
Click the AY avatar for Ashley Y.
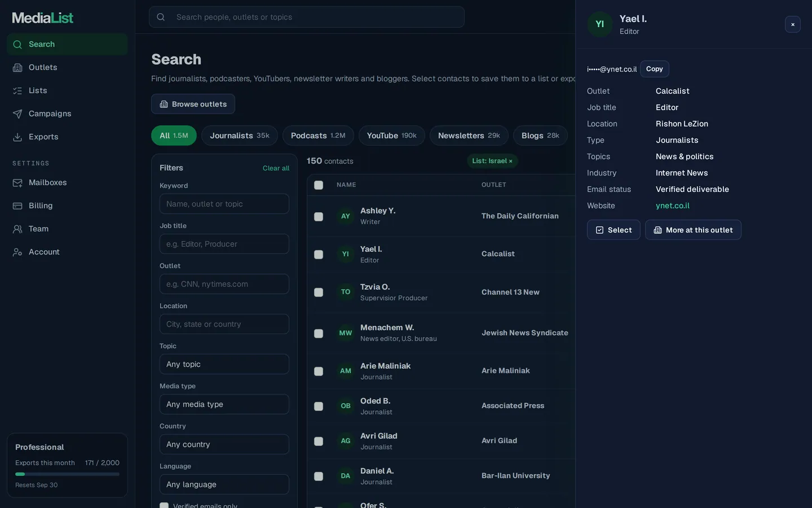point(346,216)
